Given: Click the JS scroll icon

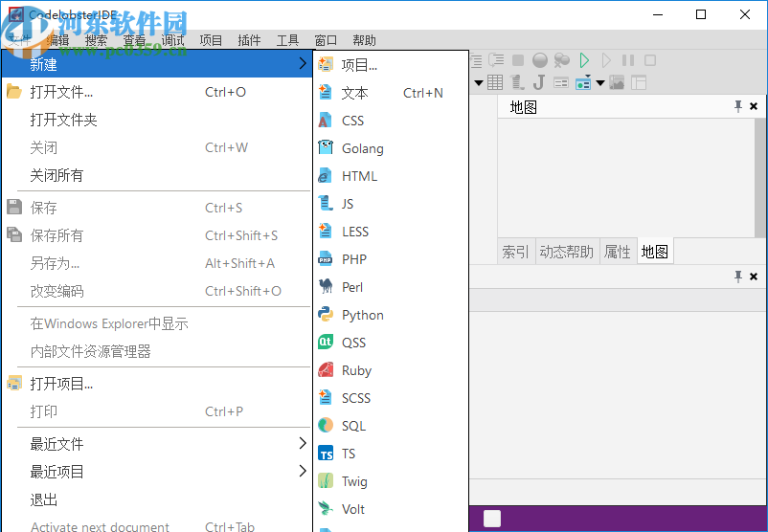Looking at the screenshot, I should point(326,203).
